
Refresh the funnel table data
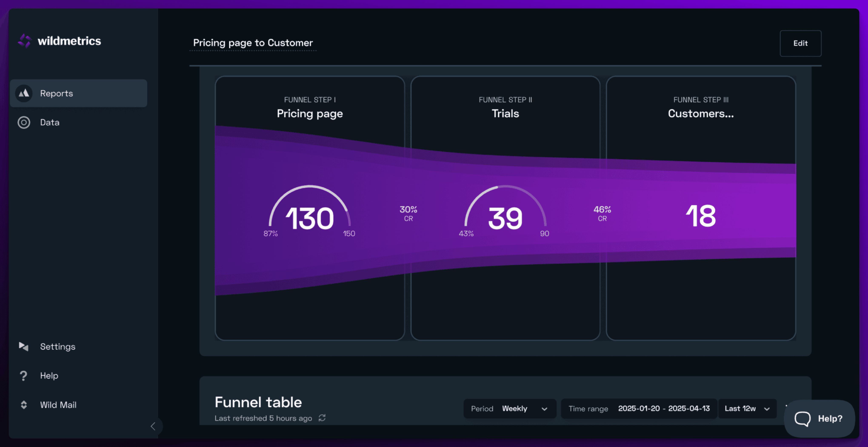pyautogui.click(x=322, y=418)
